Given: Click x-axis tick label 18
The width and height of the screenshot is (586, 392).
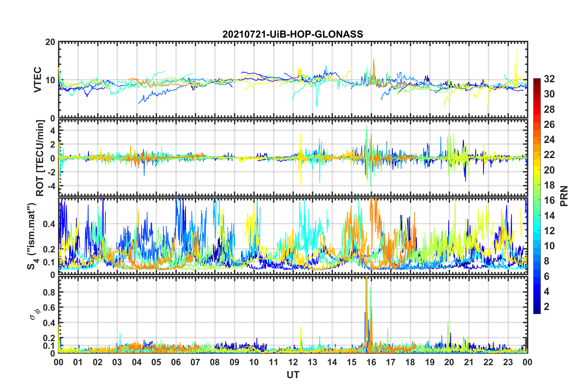Looking at the screenshot, I should click(410, 362).
